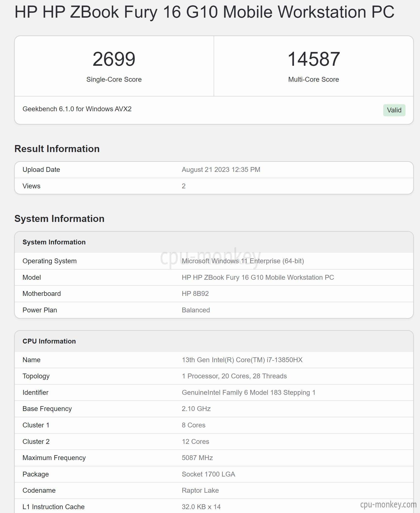Click the Codename label
Screen dimensions: 420x513
39,491
